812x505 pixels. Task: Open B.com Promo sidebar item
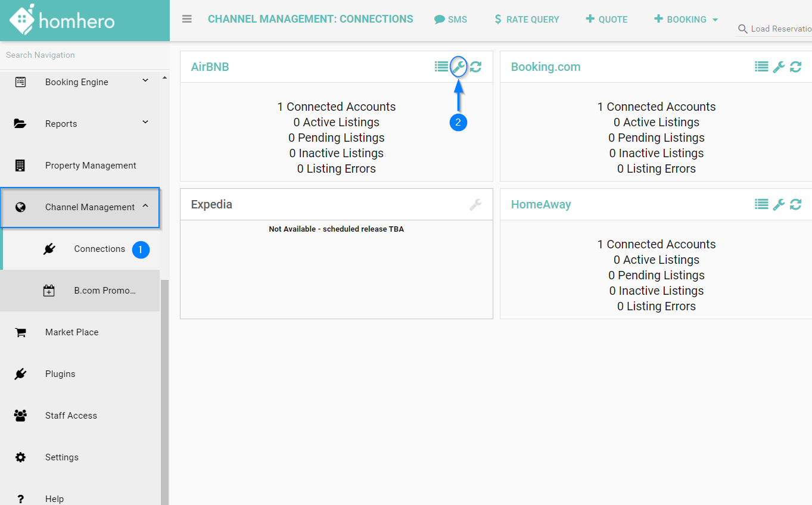[x=104, y=291]
